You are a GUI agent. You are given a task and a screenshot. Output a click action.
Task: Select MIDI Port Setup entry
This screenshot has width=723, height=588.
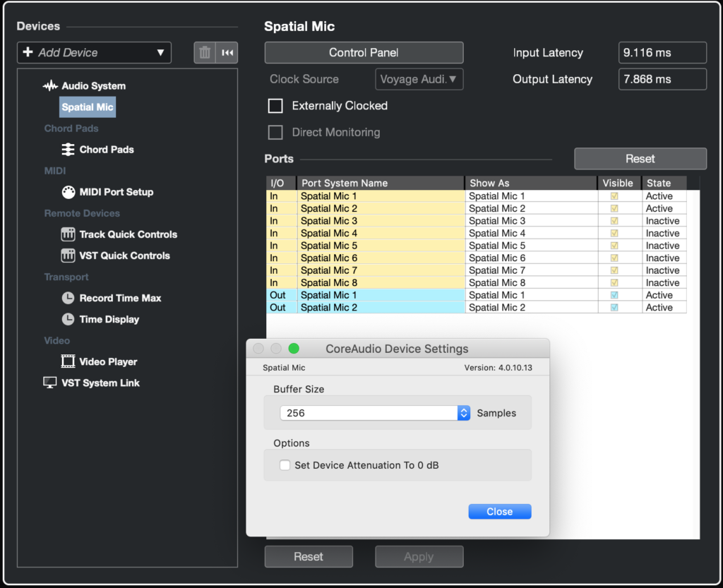(x=116, y=192)
